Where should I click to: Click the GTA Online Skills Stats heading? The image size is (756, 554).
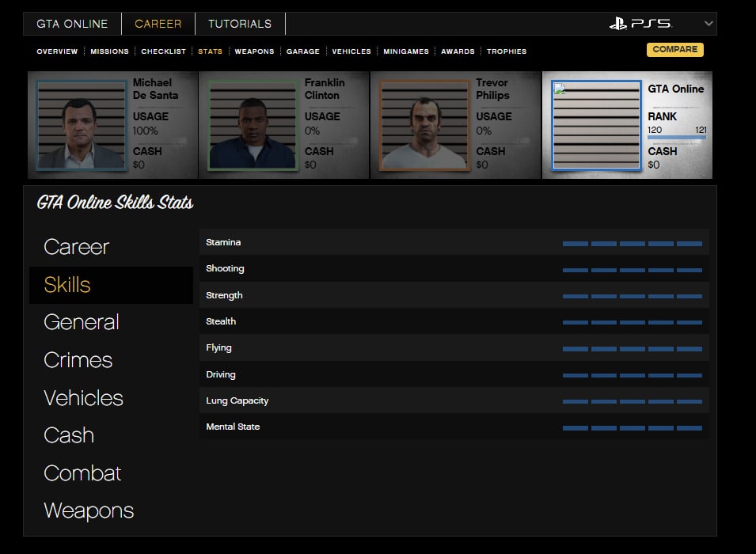tap(116, 203)
